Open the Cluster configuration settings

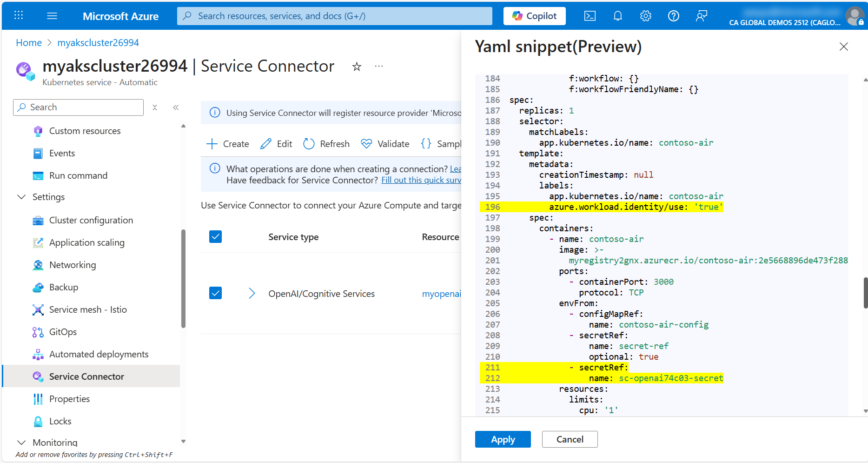pyautogui.click(x=91, y=220)
